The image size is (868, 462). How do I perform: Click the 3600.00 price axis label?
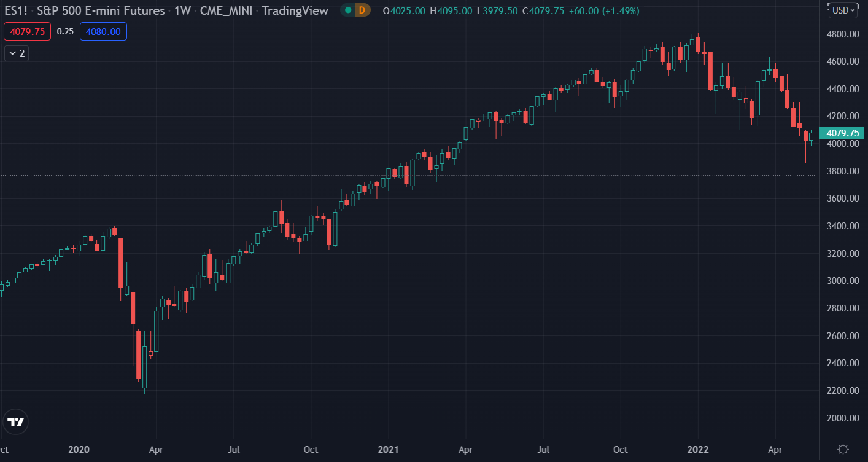(842, 198)
